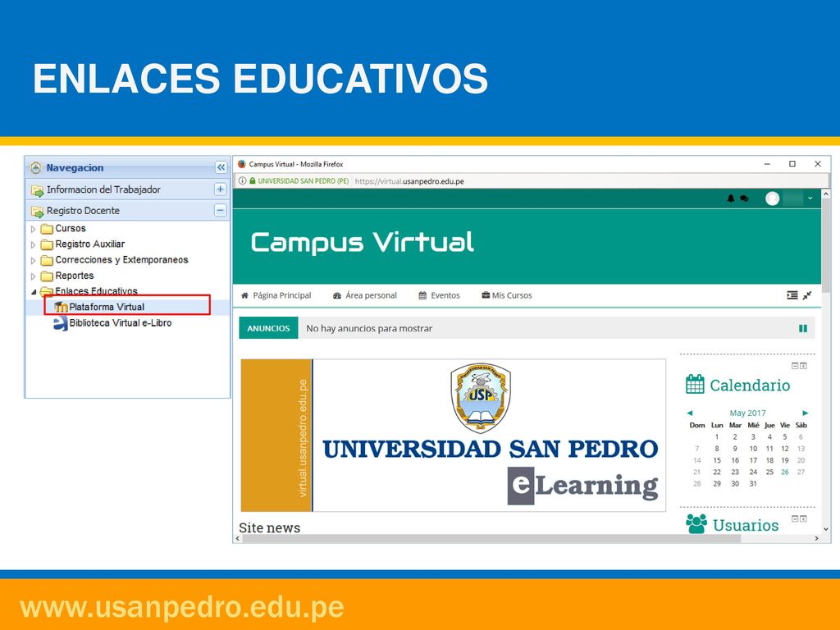
Task: Go to next month in calendar
Action: click(805, 413)
